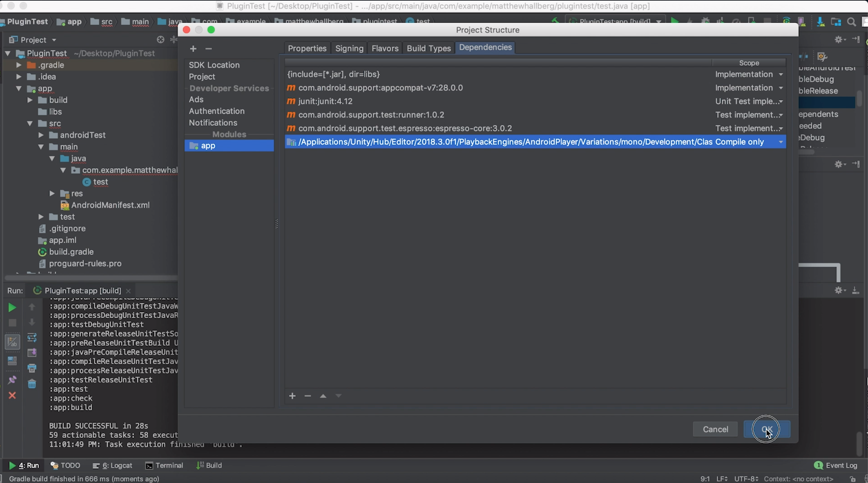Toggle the tasks view icon in Run panel
868x483 pixels.
[x=12, y=342]
